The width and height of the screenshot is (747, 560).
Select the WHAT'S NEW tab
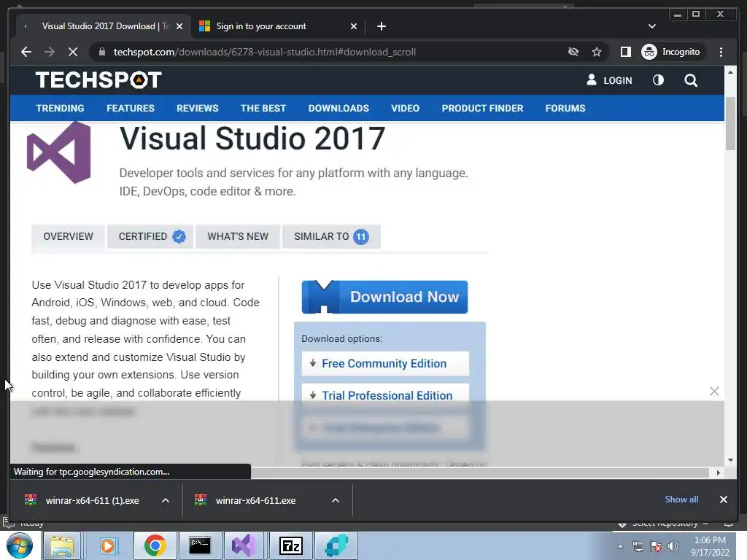click(238, 236)
